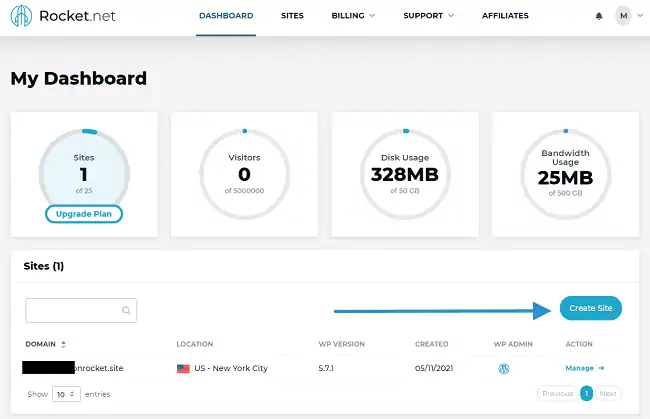Click the WP Admin column header
This screenshot has height=419, width=650.
(x=513, y=344)
